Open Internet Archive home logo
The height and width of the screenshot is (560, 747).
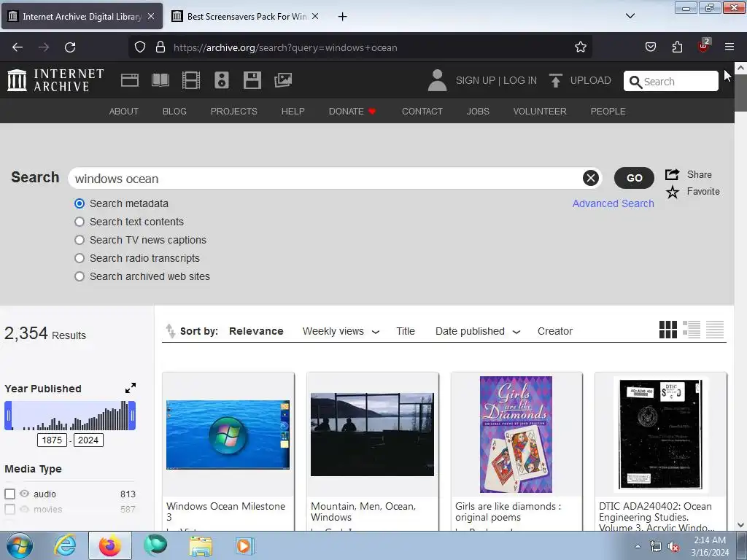coord(55,80)
